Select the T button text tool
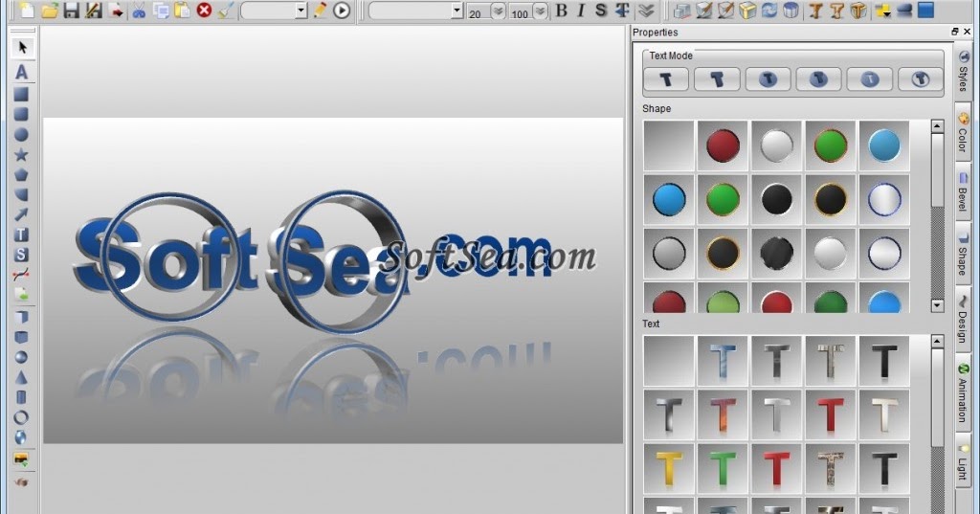 click(x=21, y=235)
